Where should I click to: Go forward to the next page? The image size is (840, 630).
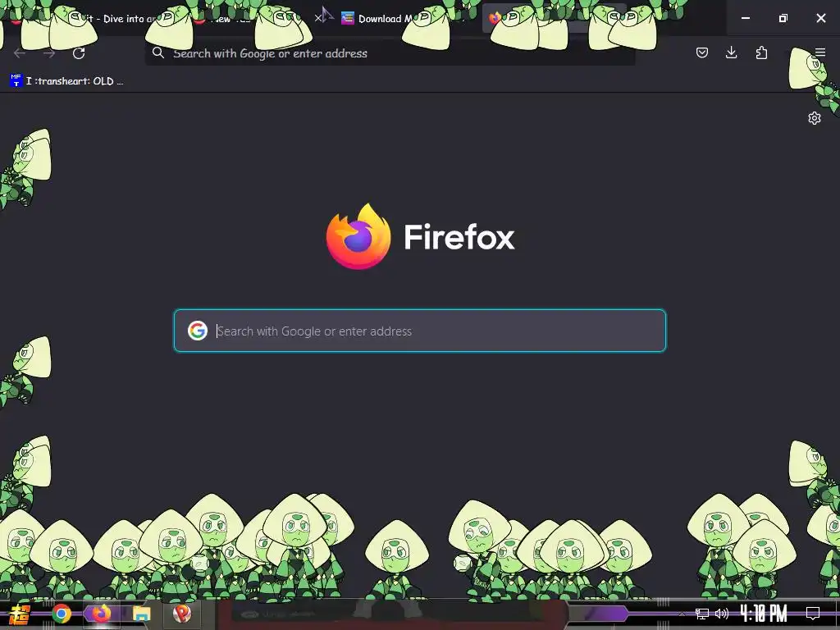tap(49, 53)
